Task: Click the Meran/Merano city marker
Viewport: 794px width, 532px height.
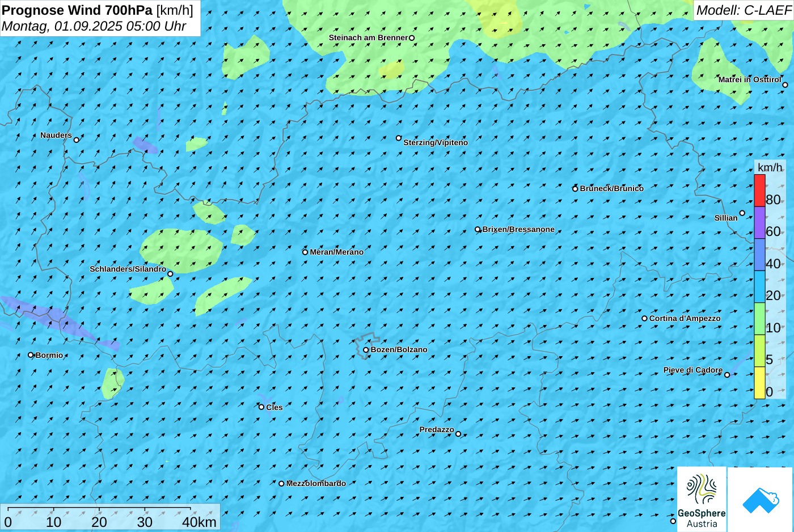Action: pos(305,252)
